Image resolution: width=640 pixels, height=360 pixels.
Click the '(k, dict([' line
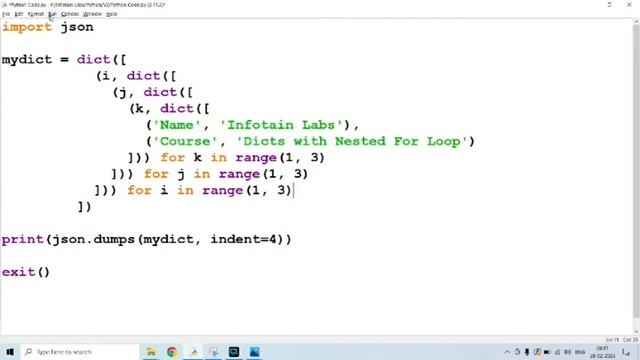169,109
